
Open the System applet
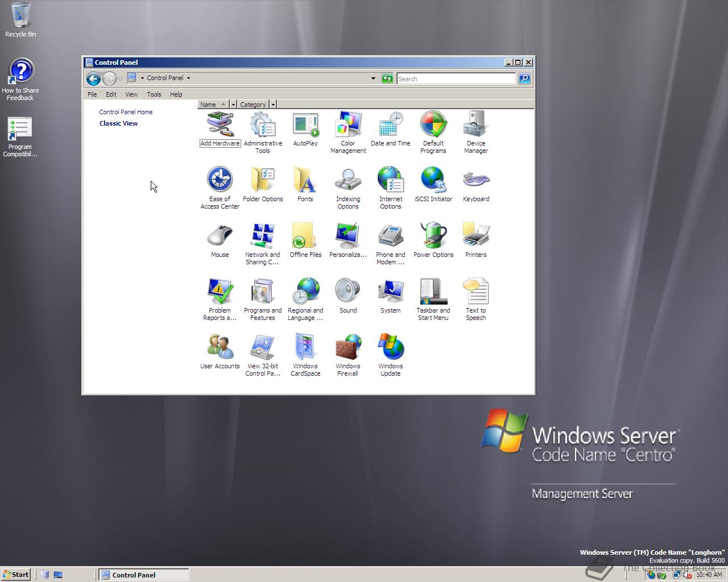[391, 297]
